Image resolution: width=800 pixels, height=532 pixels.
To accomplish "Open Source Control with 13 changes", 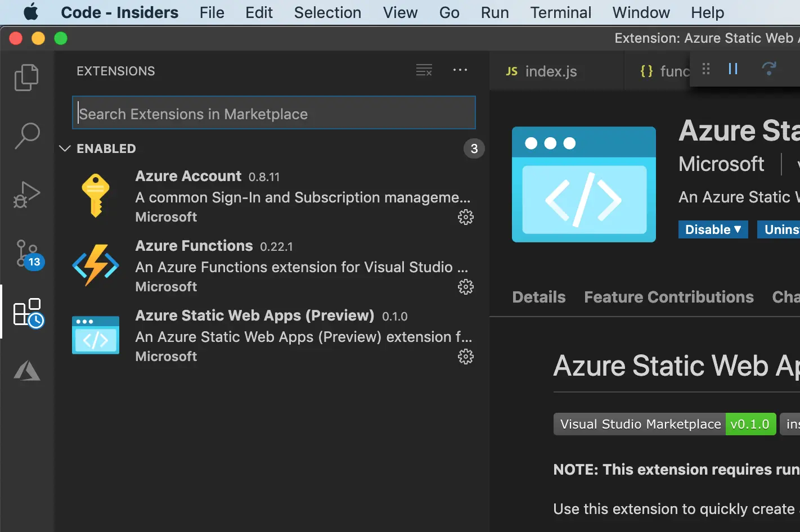I will click(28, 254).
